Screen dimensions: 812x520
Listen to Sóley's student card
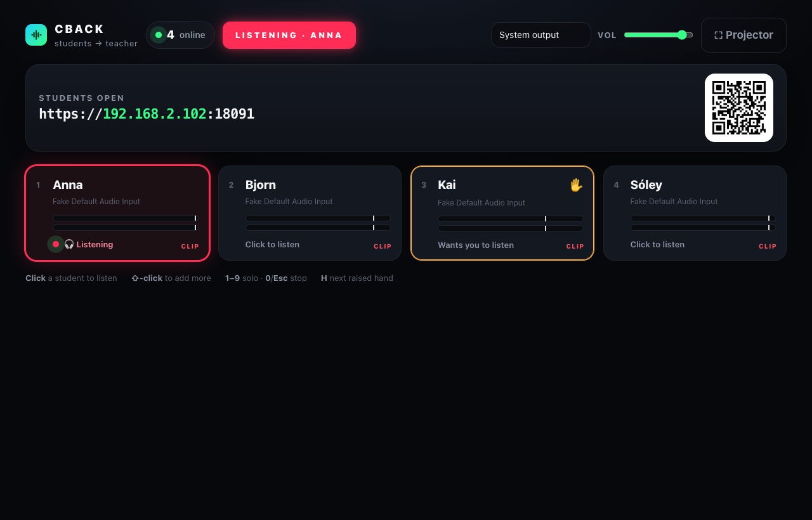coord(695,213)
